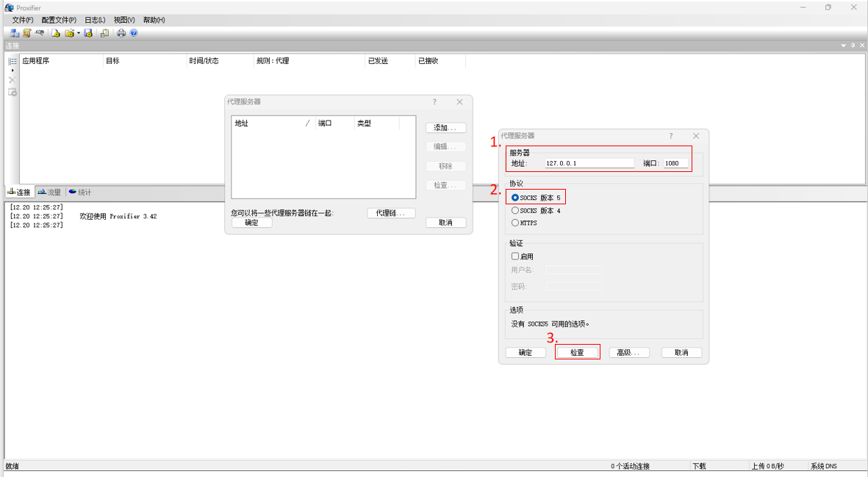Click 取消 in the proxy server settings dialog
868x477 pixels.
click(x=681, y=353)
